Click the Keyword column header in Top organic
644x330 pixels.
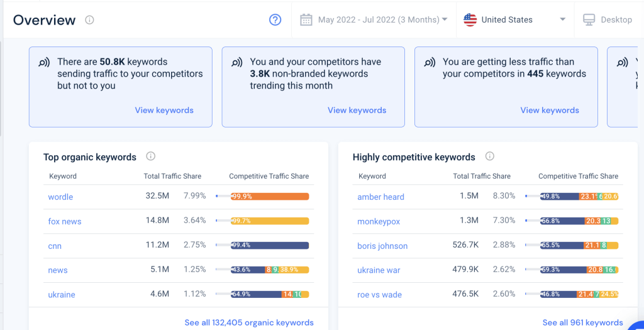pos(63,176)
